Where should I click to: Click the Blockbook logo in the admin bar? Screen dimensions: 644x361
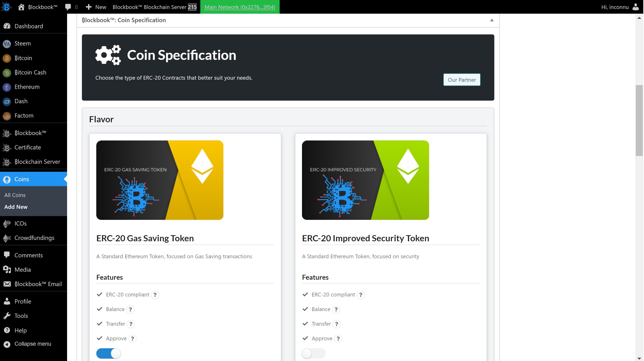click(x=7, y=7)
